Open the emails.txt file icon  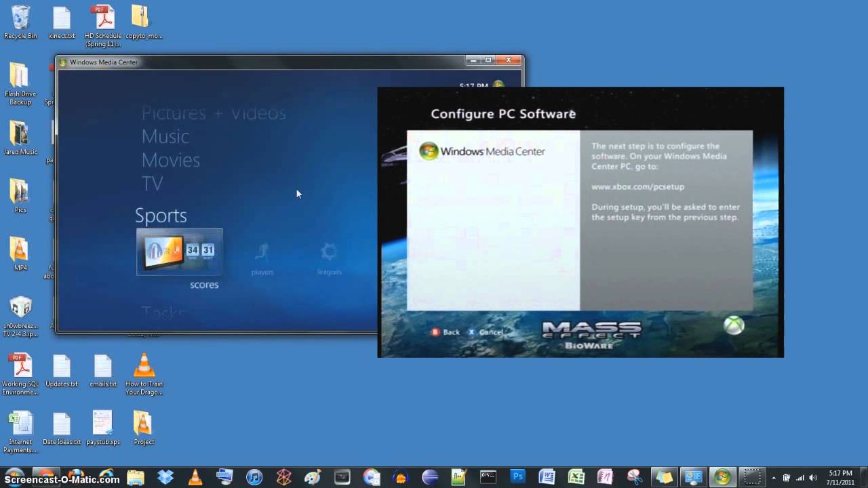[103, 371]
